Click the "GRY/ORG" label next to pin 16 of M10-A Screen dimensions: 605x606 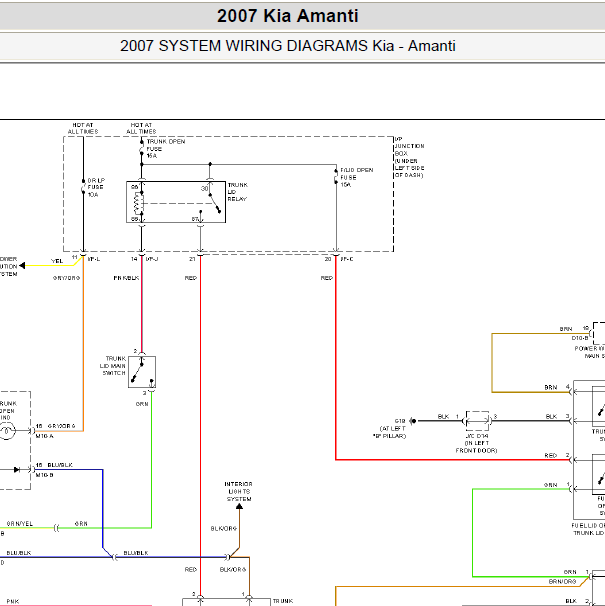[x=61, y=426]
